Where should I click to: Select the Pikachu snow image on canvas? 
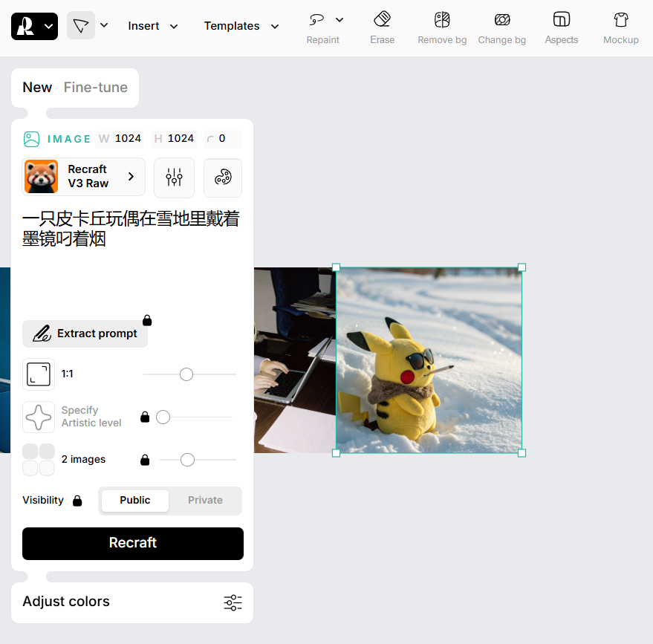pyautogui.click(x=429, y=360)
